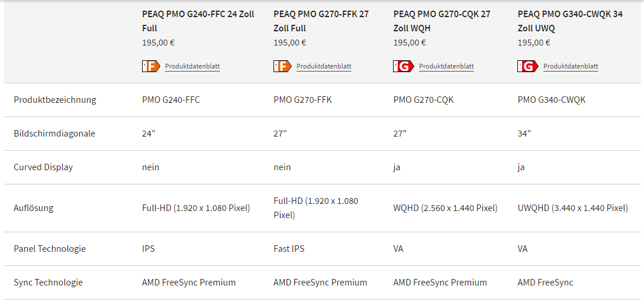Open Produktdatenblatt for PMO G270-FFK 27 Zoll
Viewport: 644px width, 305px height.
coord(324,66)
